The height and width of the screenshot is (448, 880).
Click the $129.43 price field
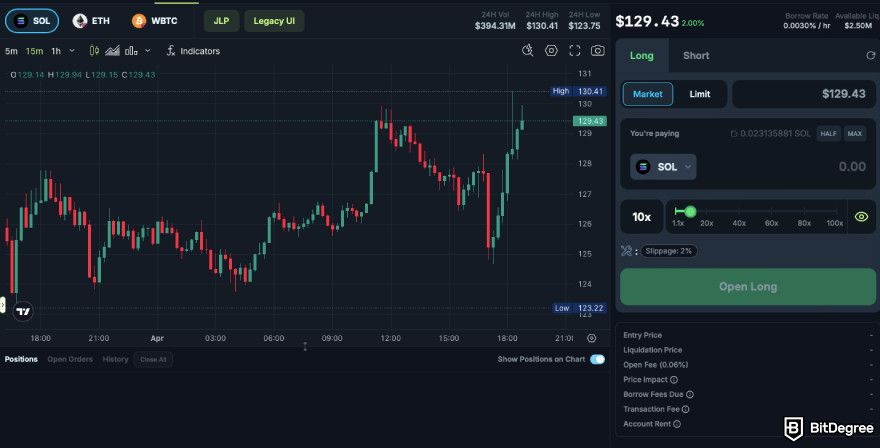pos(804,94)
